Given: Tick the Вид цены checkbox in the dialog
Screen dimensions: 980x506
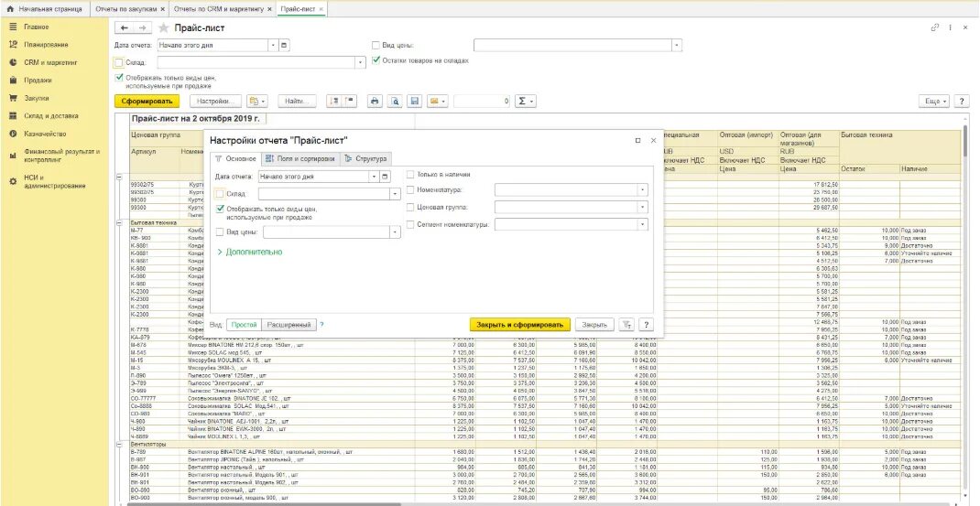Looking at the screenshot, I should tap(220, 231).
